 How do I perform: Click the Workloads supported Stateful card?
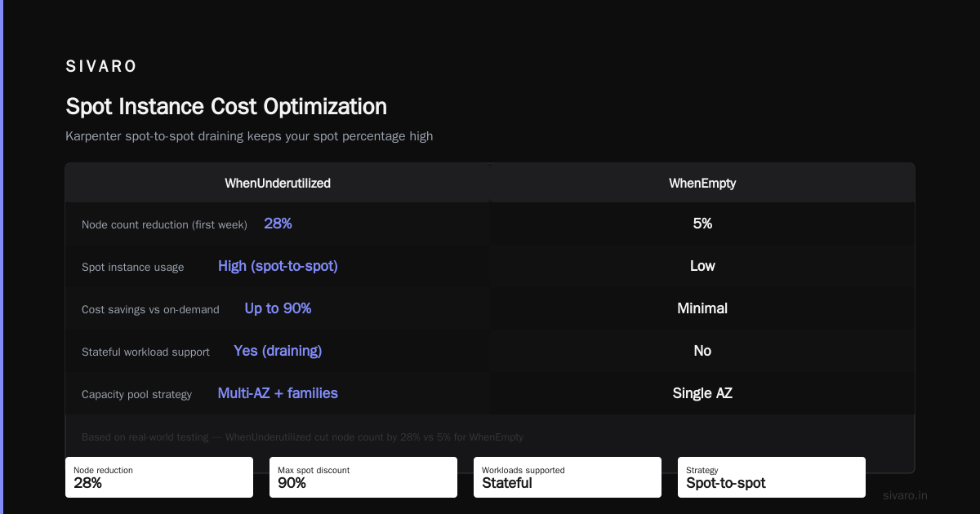568,477
